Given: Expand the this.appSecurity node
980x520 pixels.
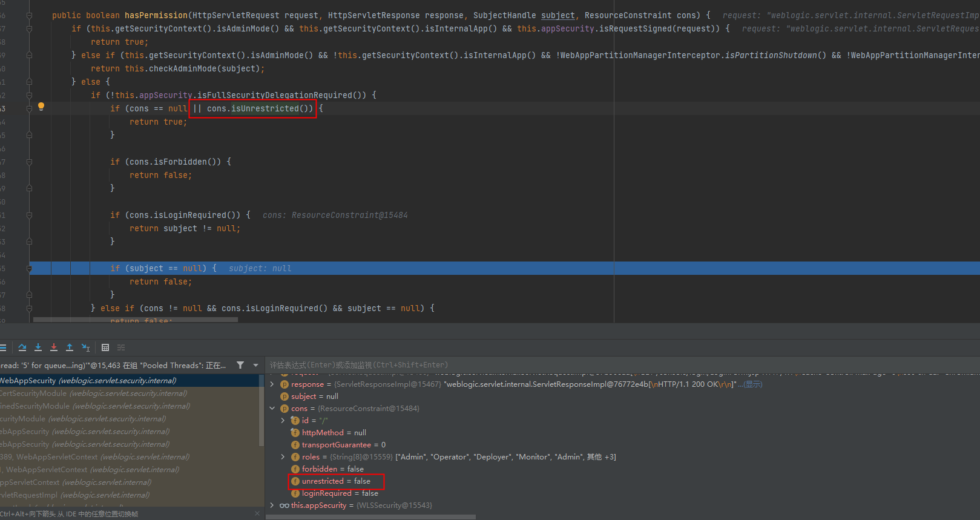Looking at the screenshot, I should (x=272, y=505).
